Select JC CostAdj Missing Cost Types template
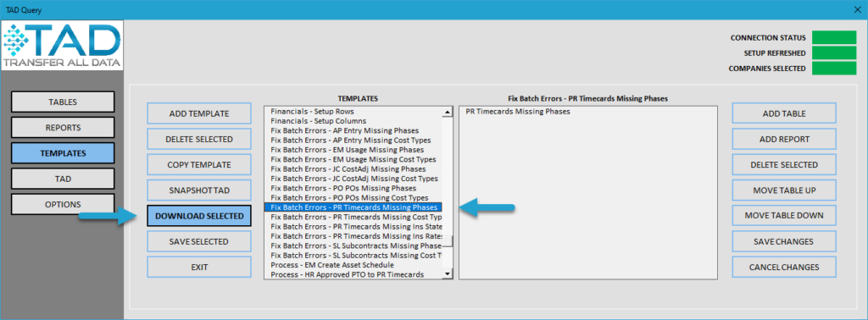This screenshot has width=868, height=320. pos(353,179)
